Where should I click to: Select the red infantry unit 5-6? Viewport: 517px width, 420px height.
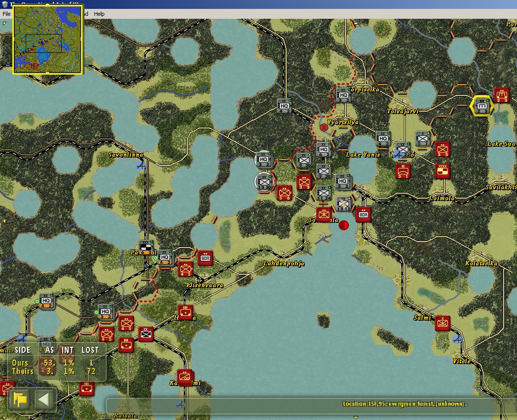click(284, 193)
